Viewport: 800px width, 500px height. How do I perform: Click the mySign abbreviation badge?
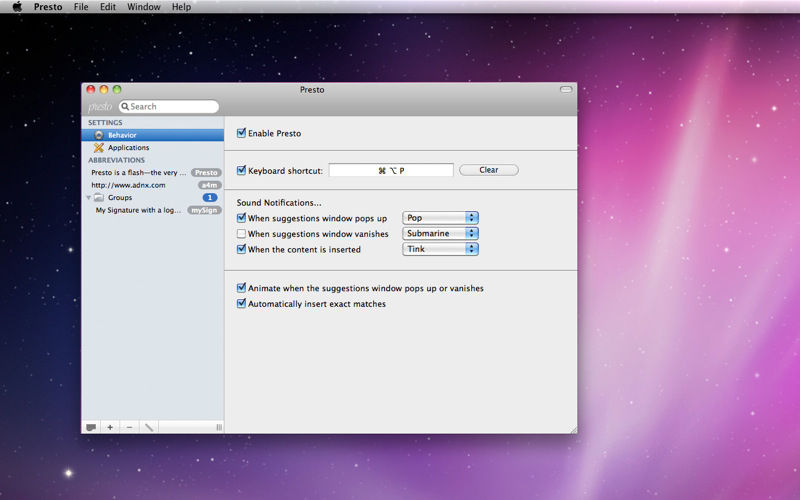pyautogui.click(x=204, y=210)
